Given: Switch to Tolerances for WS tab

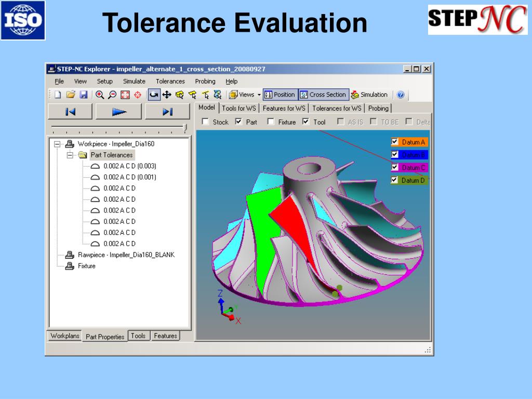Looking at the screenshot, I should tap(337, 108).
